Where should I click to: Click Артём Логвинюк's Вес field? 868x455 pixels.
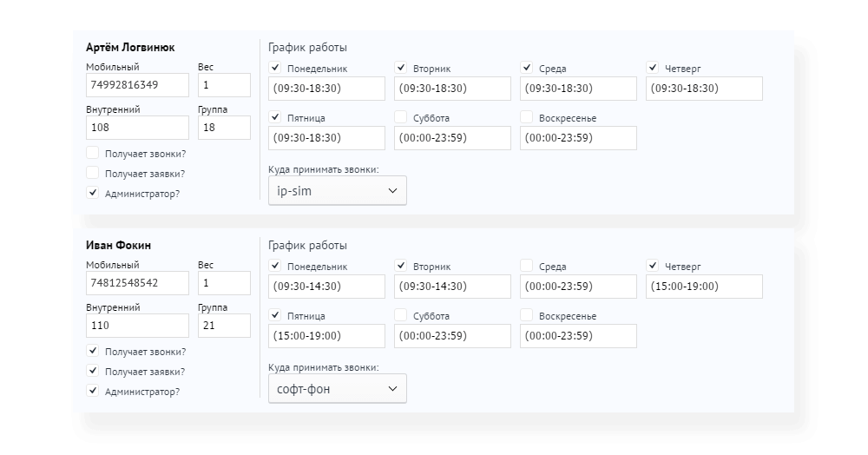224,85
